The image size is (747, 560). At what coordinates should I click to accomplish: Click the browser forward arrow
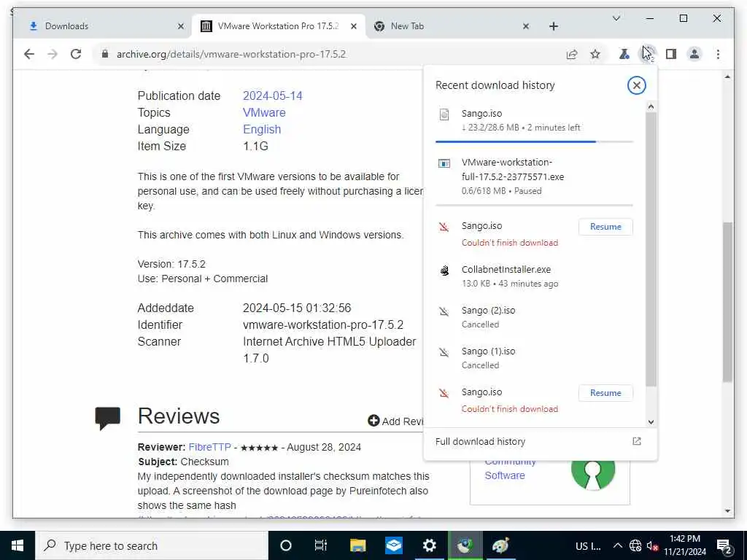[x=53, y=54]
